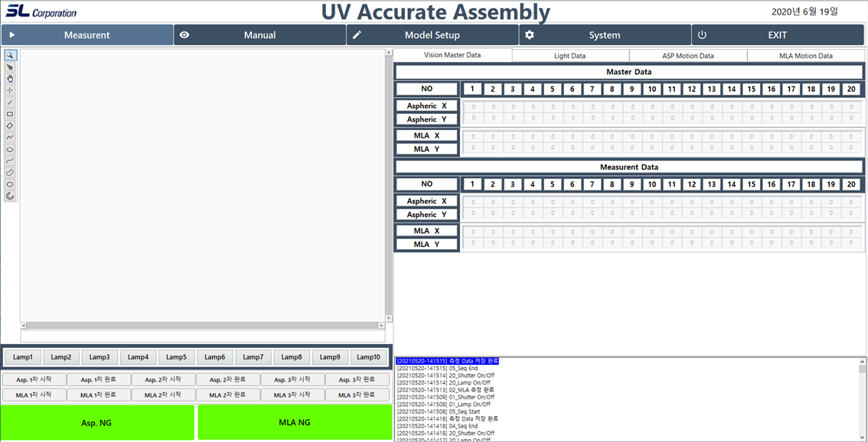Open the Manual mode tab
This screenshot has height=442, width=868.
(259, 35)
